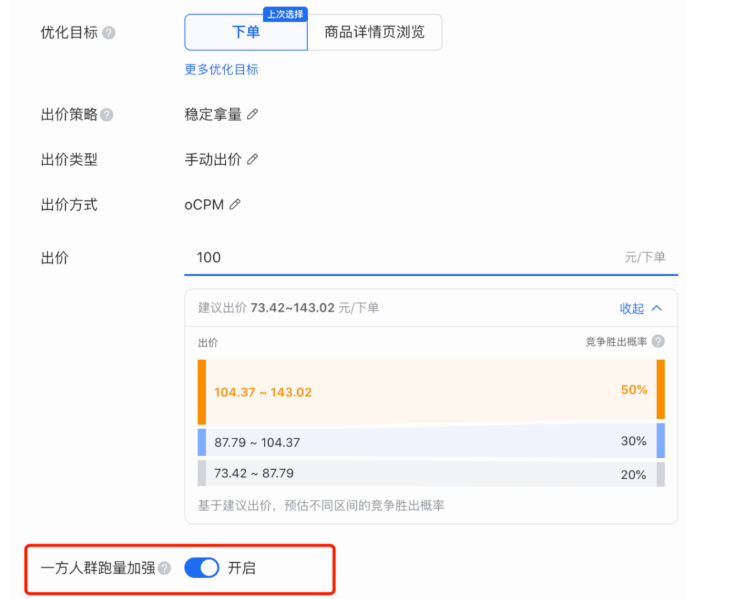
Task: Click the oCPM bid method text
Action: pyautogui.click(x=204, y=205)
